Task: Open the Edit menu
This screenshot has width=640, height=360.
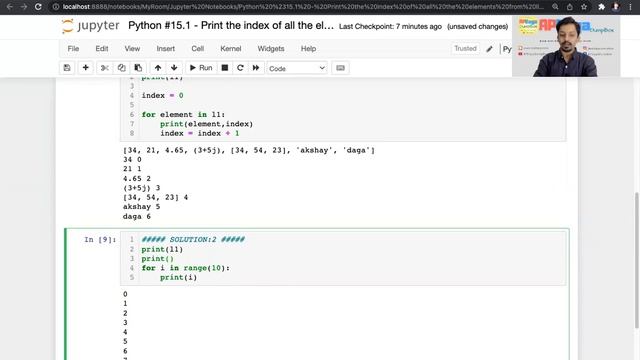Action: [102, 49]
